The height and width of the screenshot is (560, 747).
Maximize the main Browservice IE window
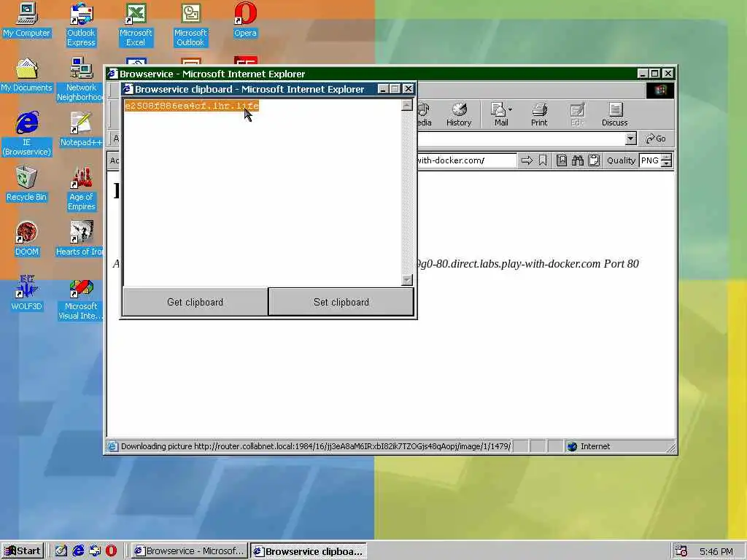click(655, 74)
